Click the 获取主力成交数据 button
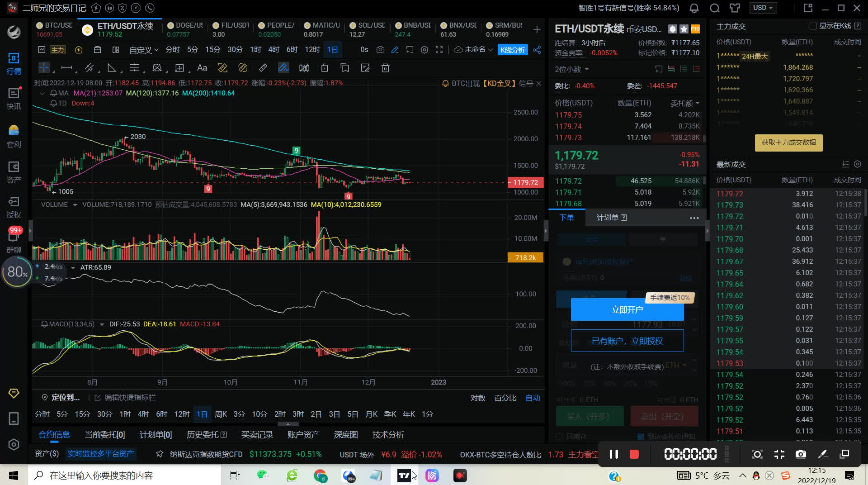Screen dimensions: 868x485 788,143
